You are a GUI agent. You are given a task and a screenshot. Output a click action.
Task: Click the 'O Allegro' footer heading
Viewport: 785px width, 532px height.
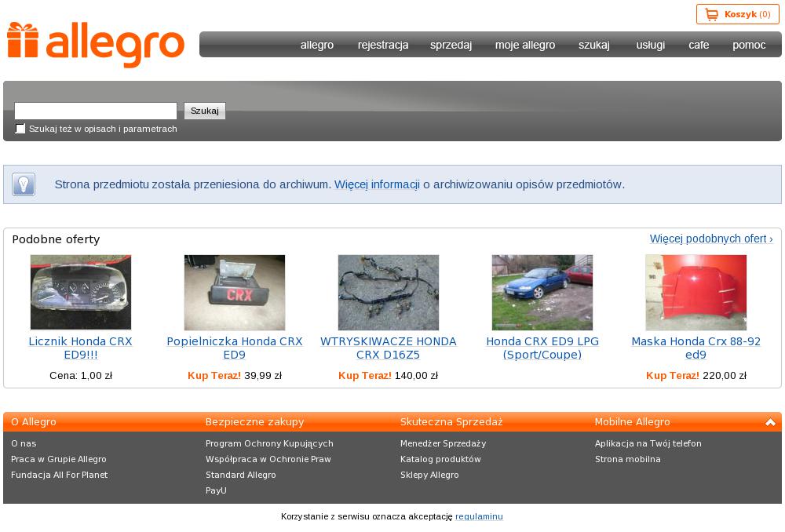34,422
